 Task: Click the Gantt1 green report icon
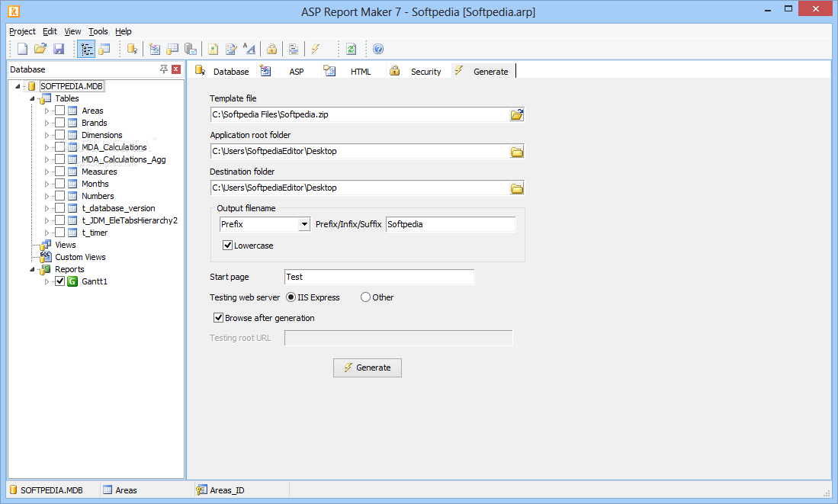point(72,281)
